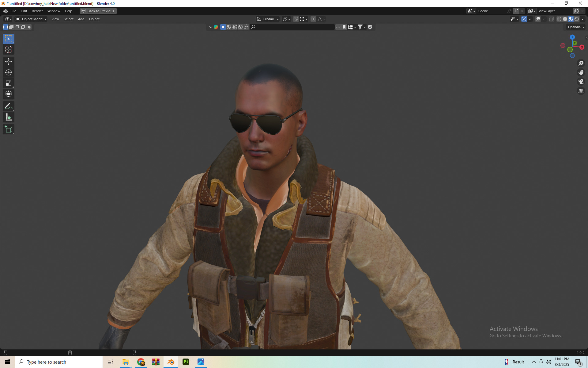The height and width of the screenshot is (368, 588).
Task: Expand the gizmo options dropdown arrow
Action: pos(530,19)
